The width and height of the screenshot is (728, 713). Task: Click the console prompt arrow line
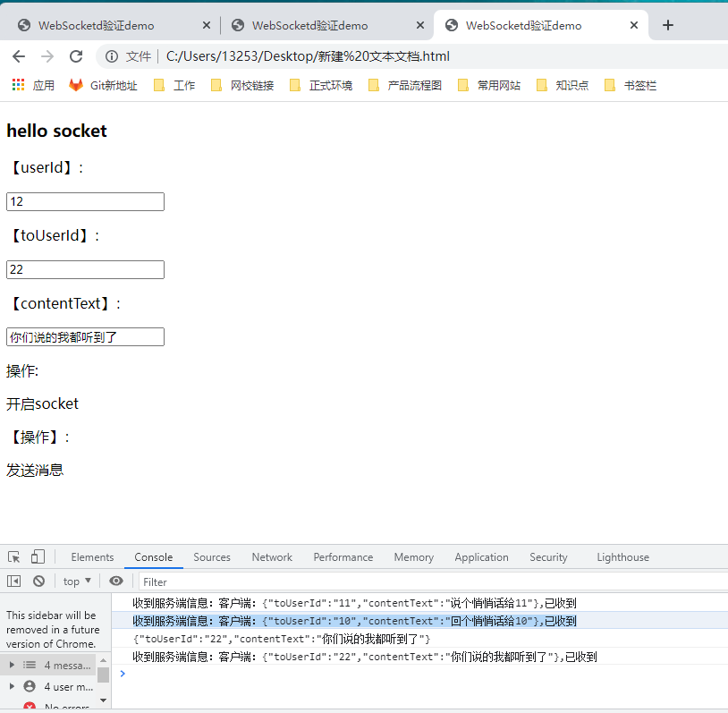(419, 674)
